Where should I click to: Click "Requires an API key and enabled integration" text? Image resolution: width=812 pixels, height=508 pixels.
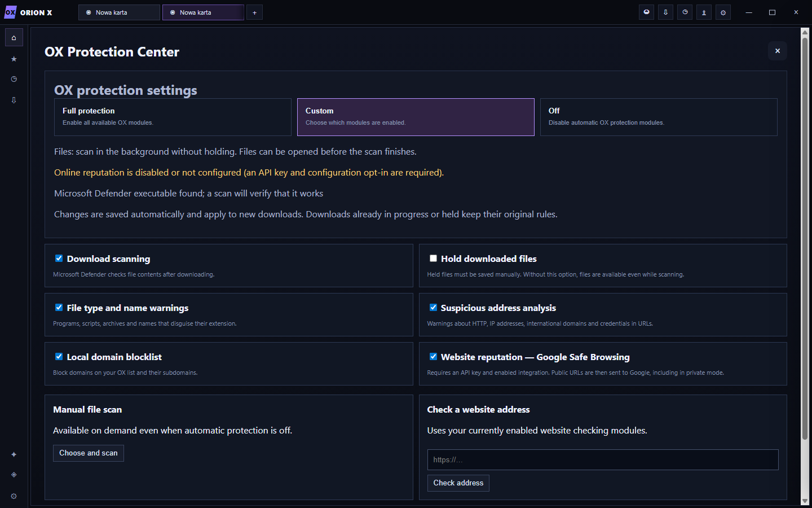coord(576,373)
